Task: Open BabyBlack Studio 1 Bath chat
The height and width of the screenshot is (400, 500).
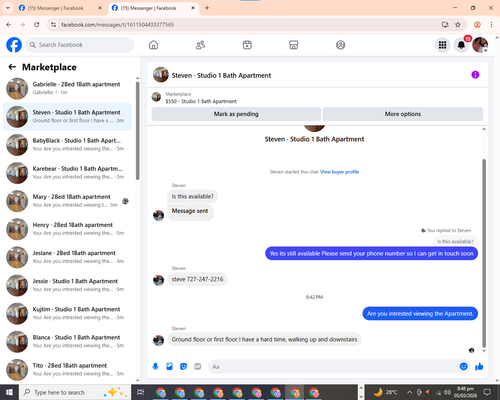Action: coord(67,145)
